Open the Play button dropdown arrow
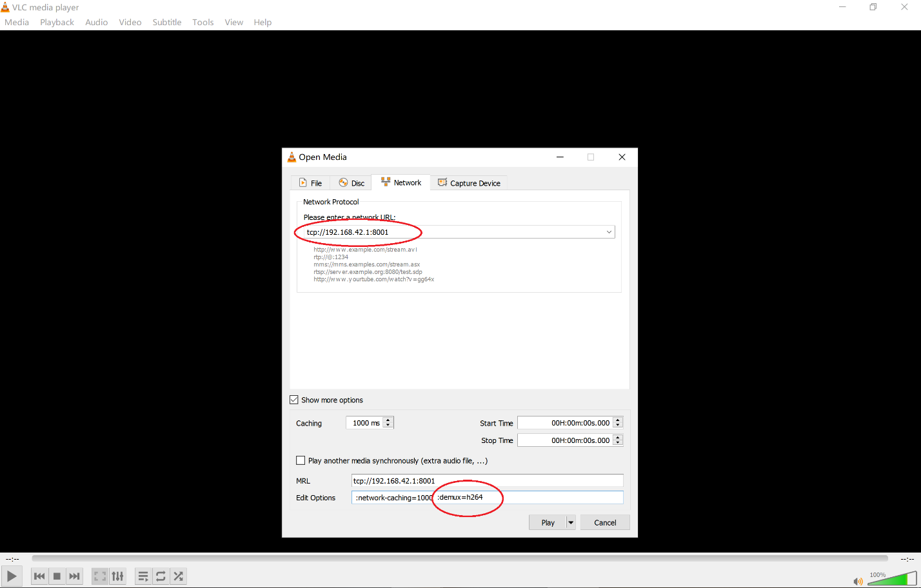This screenshot has width=921, height=588. coord(571,522)
